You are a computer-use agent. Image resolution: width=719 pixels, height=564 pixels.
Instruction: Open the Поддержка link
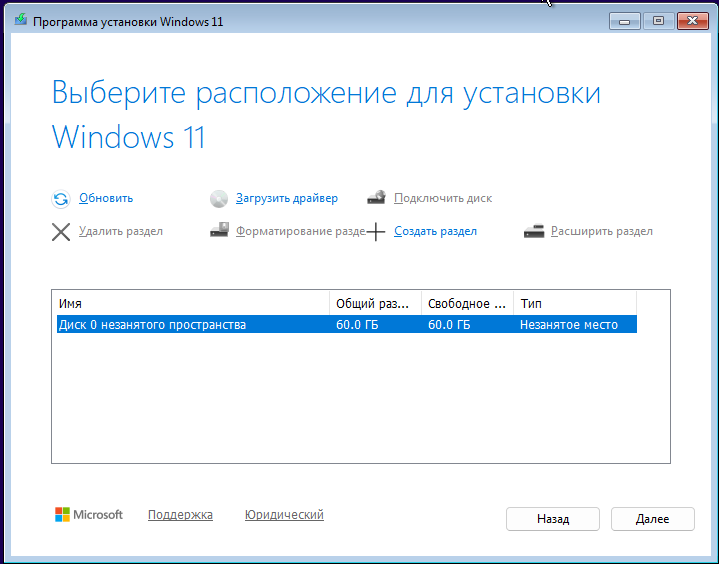[x=180, y=514]
